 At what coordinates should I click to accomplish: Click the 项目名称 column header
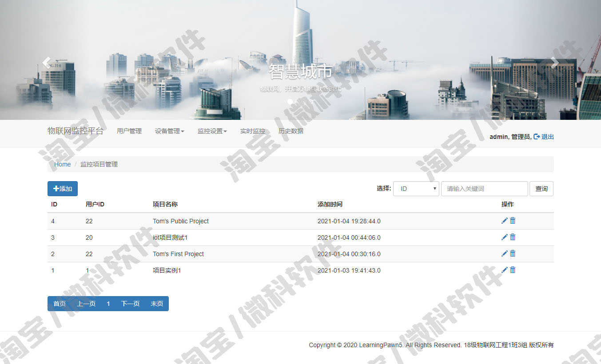165,204
